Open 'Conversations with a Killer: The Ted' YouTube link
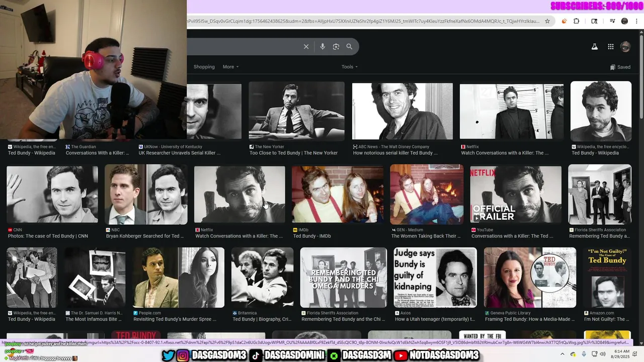Image resolution: width=644 pixels, height=362 pixels. coord(512,236)
